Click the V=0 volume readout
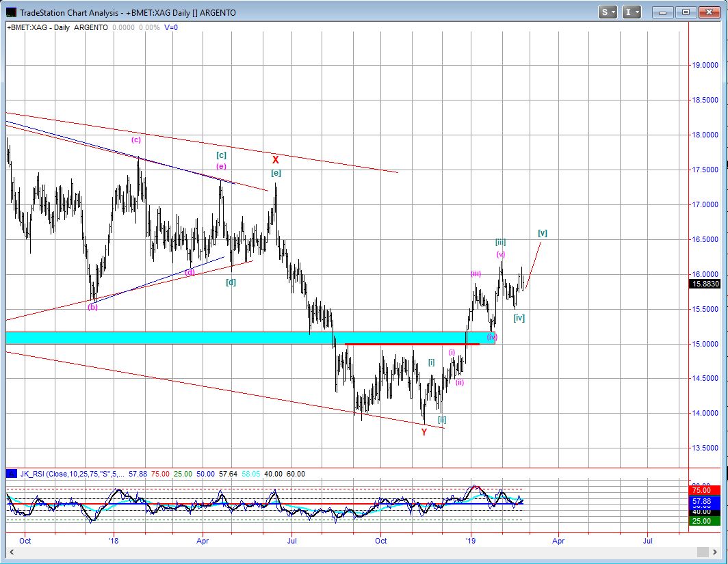Image resolution: width=728 pixels, height=564 pixels. click(x=170, y=27)
